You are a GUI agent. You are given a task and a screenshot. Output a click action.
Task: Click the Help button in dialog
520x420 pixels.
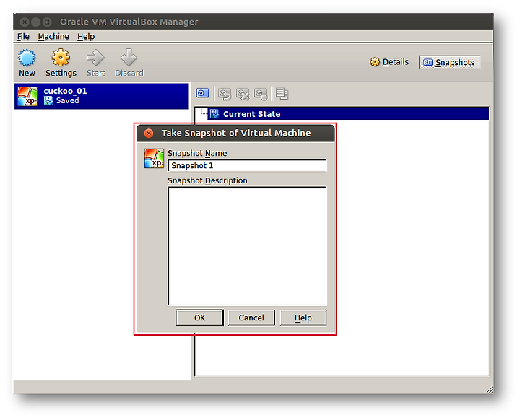303,318
